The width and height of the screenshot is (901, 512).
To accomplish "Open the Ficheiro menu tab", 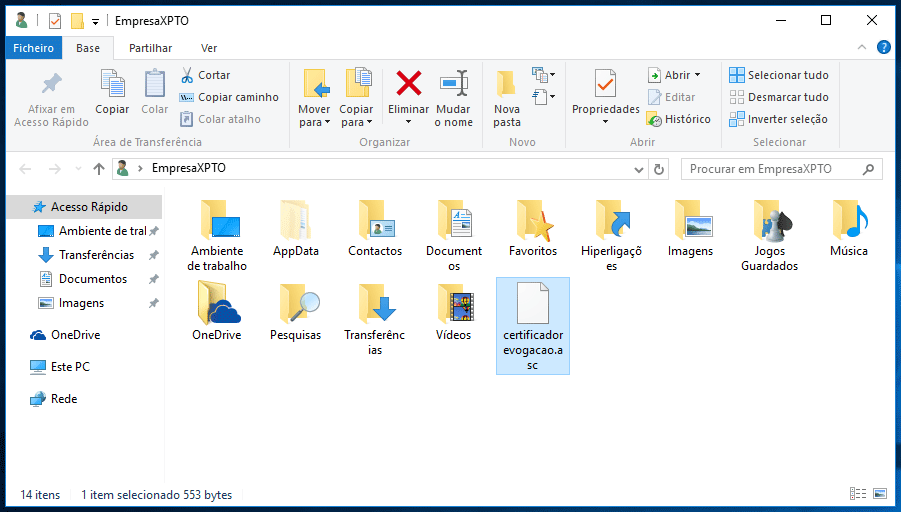I will 33,48.
